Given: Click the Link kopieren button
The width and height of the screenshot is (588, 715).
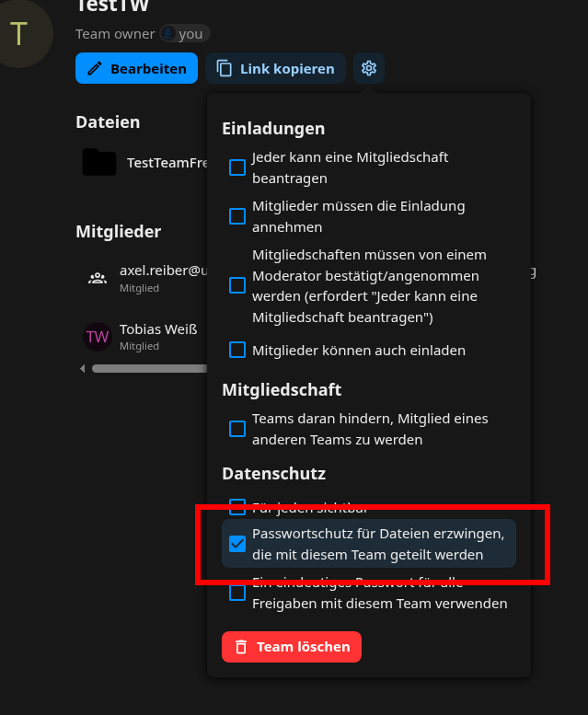Looking at the screenshot, I should [276, 69].
